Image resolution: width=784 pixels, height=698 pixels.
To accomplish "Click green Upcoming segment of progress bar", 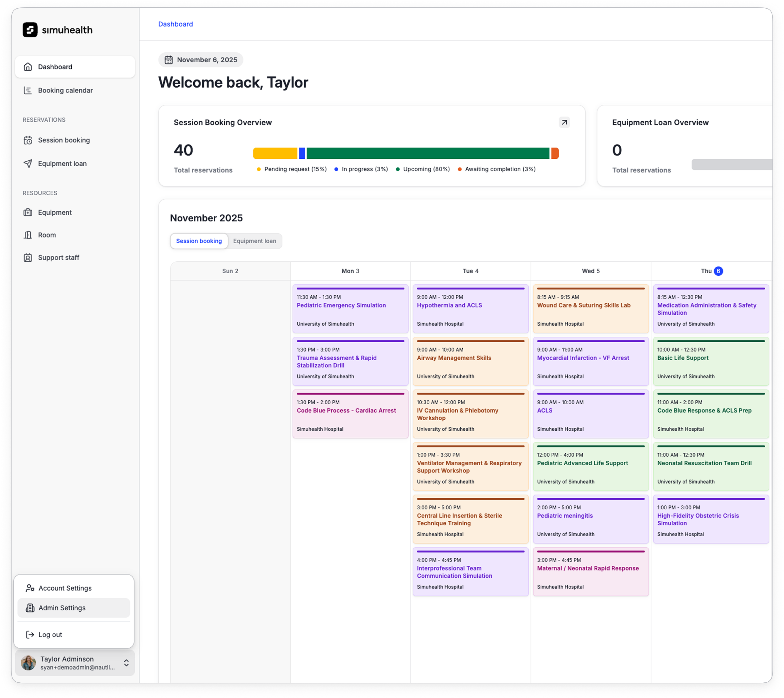I will (x=428, y=153).
